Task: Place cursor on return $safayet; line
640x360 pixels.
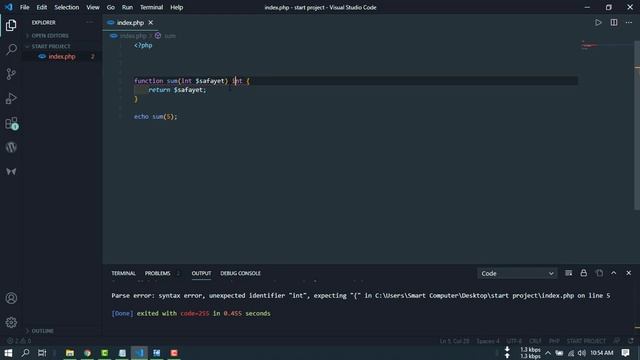Action: (177, 90)
